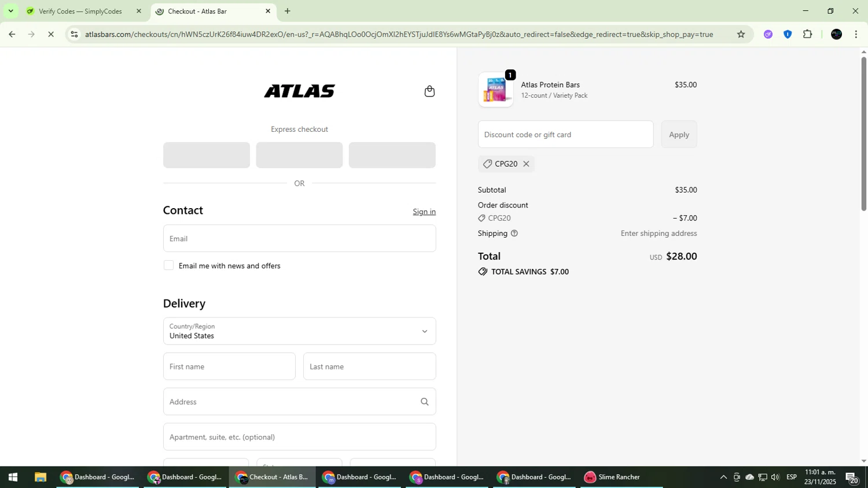Click the Atlas Protein Bars product thumbnail
This screenshot has width=868, height=488.
(496, 90)
